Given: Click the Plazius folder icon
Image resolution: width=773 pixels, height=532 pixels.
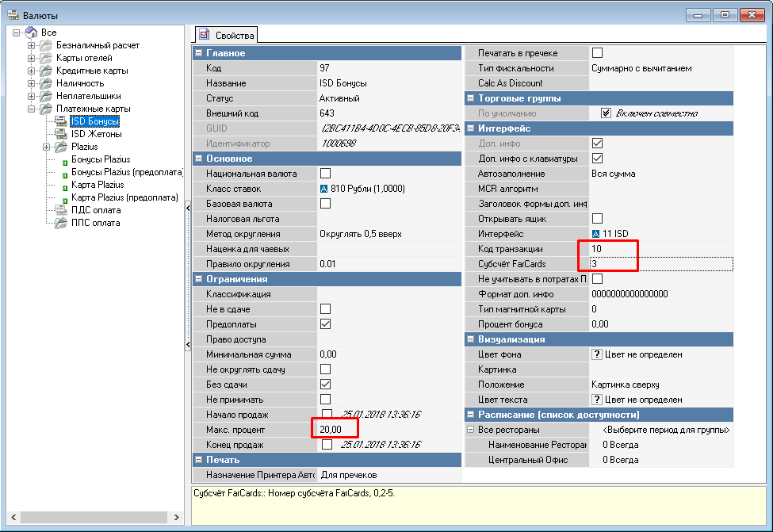Looking at the screenshot, I should click(61, 147).
